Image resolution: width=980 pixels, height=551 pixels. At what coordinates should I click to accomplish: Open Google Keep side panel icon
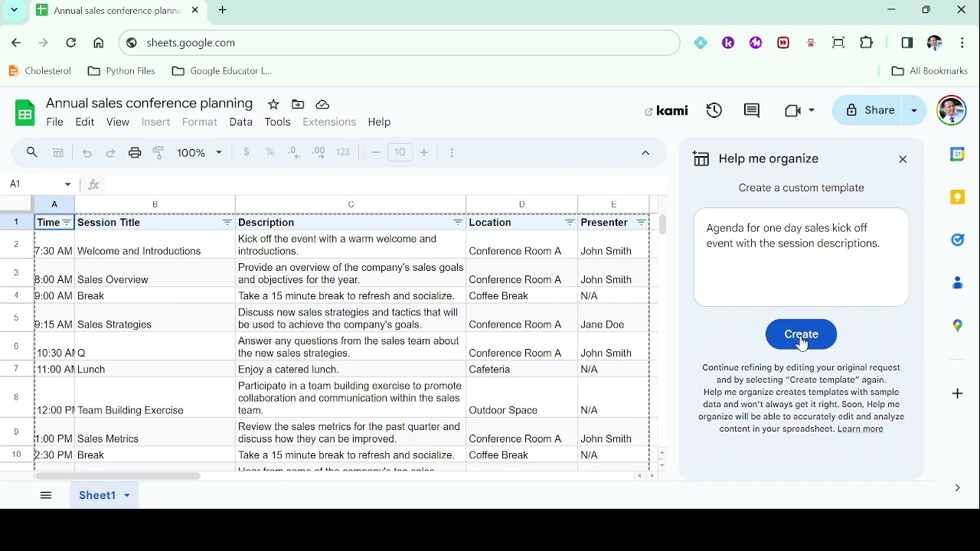click(x=957, y=197)
